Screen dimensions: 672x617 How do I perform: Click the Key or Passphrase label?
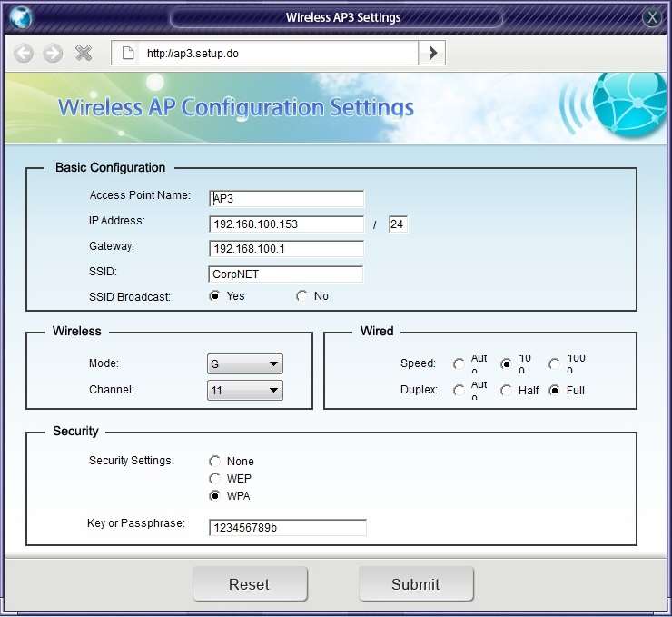click(x=136, y=523)
